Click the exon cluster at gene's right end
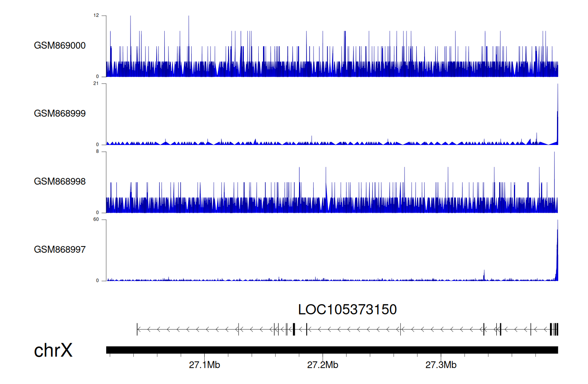Viewport: 588px width, 384px height. (x=554, y=329)
